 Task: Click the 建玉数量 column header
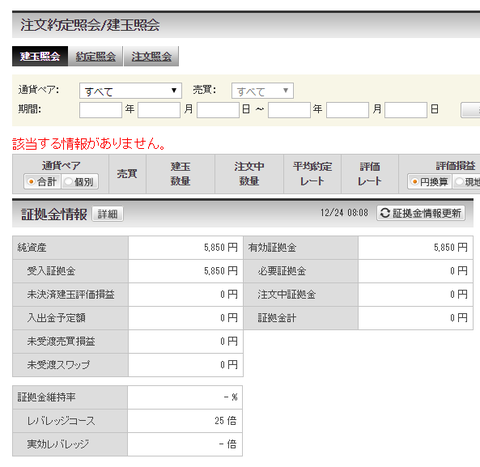click(x=180, y=174)
